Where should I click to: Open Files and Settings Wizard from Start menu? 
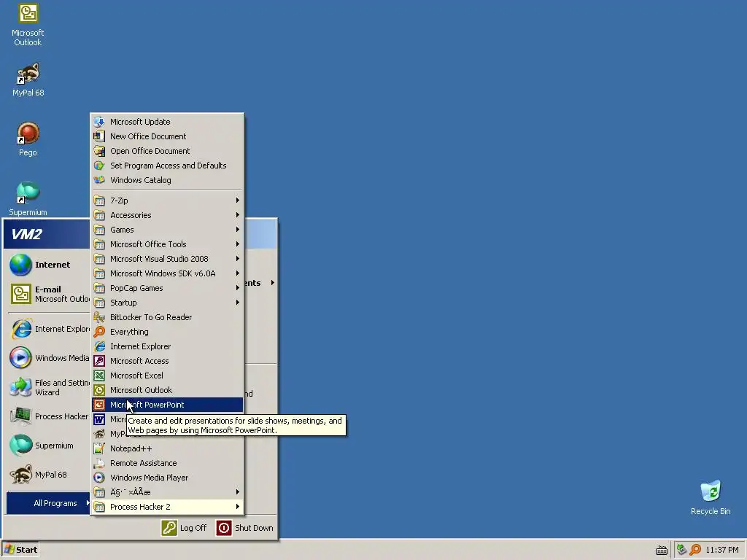point(48,387)
